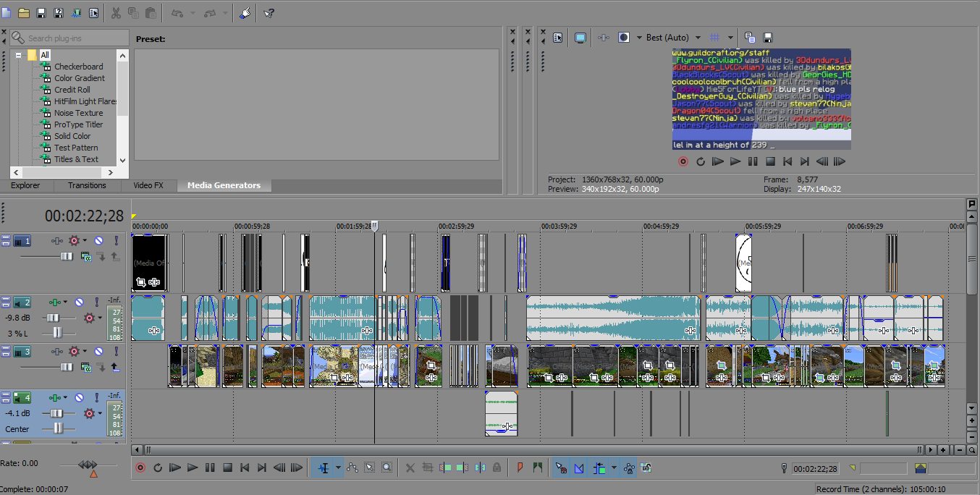This screenshot has height=495, width=980.
Task: Switch to the Transitions tab
Action: tap(87, 185)
